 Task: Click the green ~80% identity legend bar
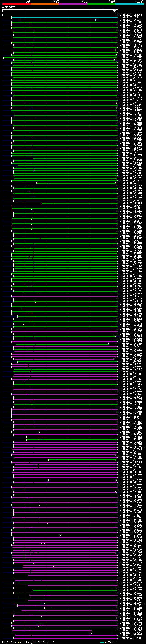[x=101, y=4]
